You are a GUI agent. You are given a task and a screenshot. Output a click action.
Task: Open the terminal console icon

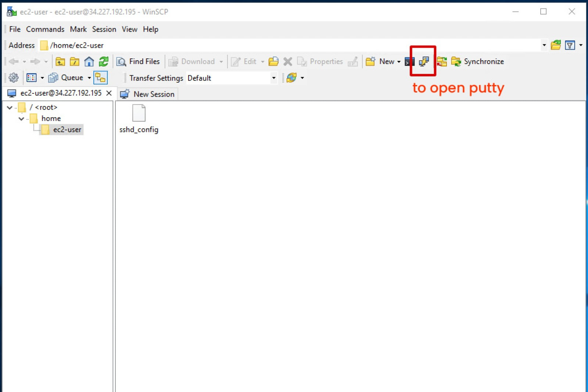click(x=409, y=61)
